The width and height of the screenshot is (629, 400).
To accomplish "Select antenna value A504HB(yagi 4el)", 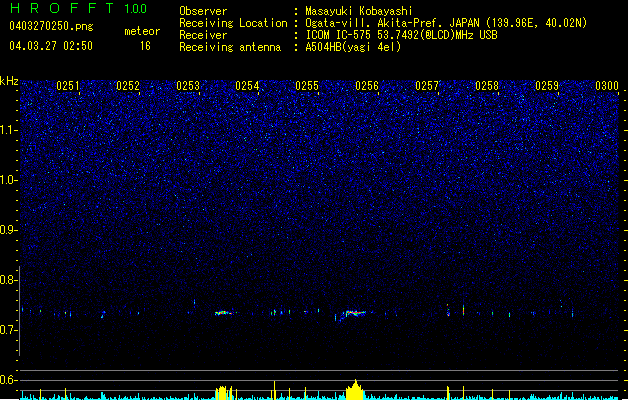I will point(353,47).
